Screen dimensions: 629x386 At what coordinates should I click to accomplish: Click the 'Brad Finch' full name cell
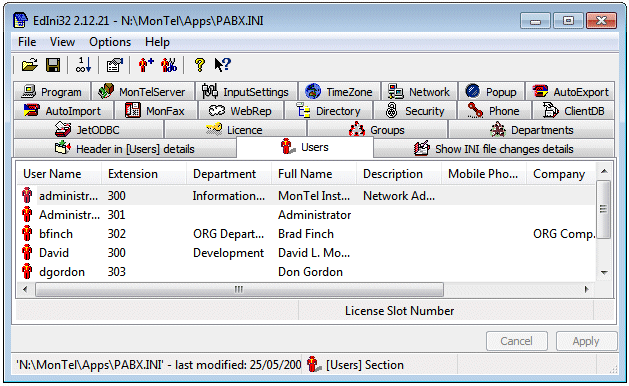[x=306, y=234]
